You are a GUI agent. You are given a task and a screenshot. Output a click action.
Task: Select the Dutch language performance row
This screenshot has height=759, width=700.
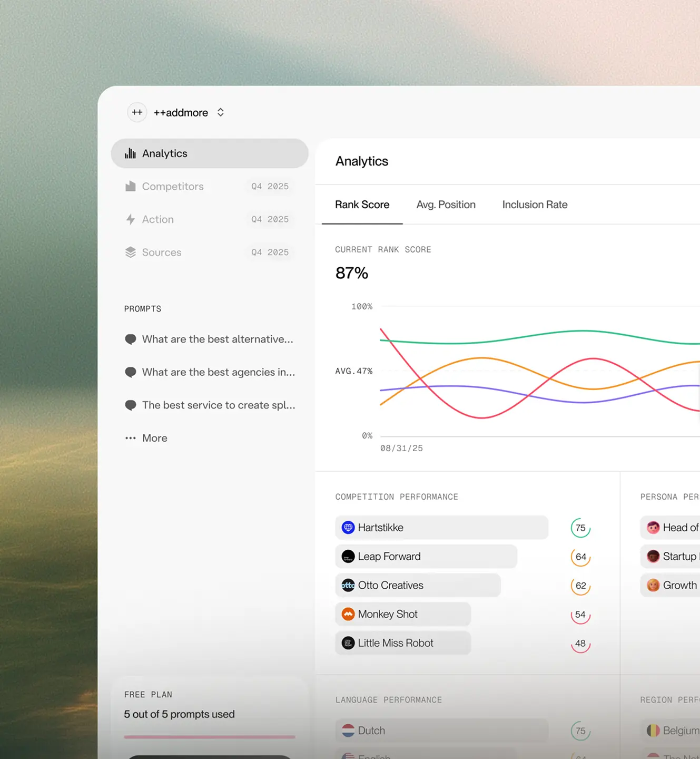point(441,731)
